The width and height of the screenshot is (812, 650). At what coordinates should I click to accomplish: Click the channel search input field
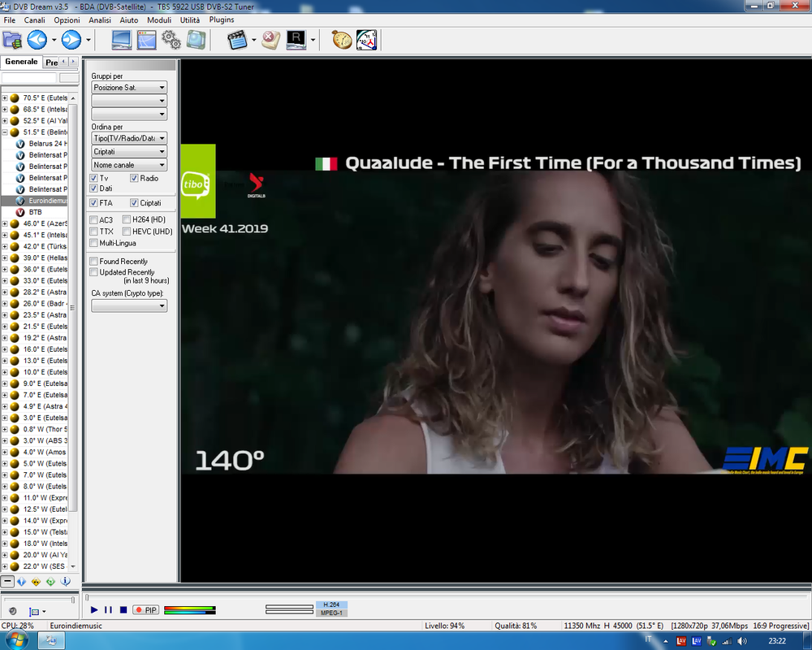tap(29, 78)
